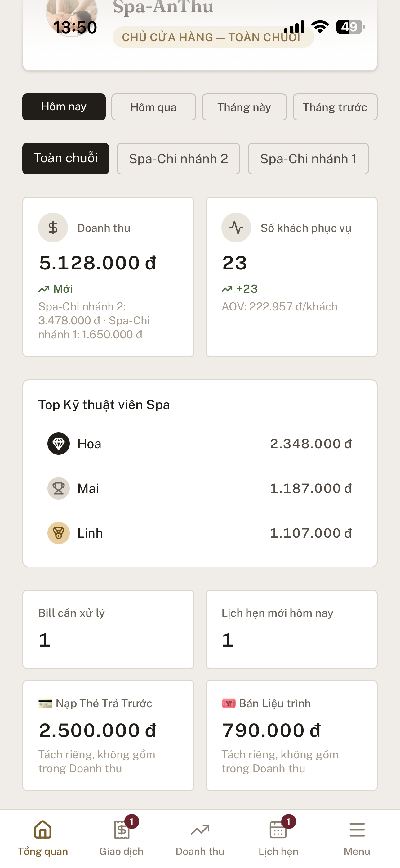Open the Nạp Thẻ Trả Trước card

click(109, 735)
